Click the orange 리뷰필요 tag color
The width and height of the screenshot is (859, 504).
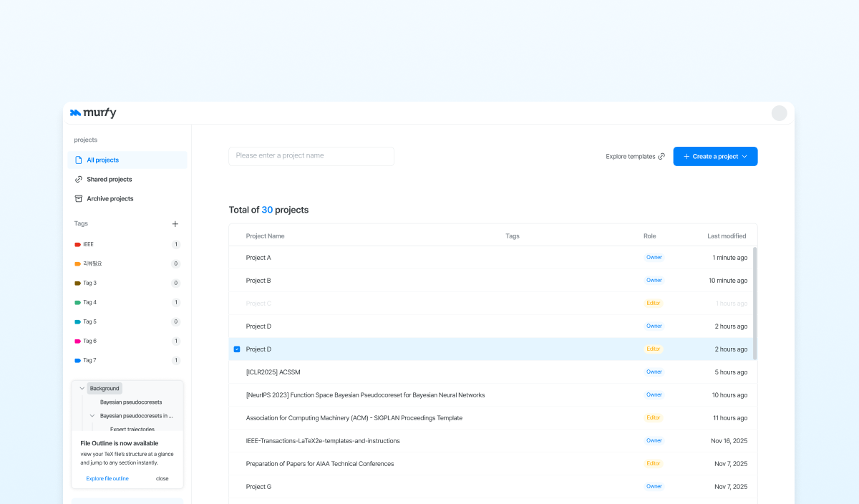(77, 264)
